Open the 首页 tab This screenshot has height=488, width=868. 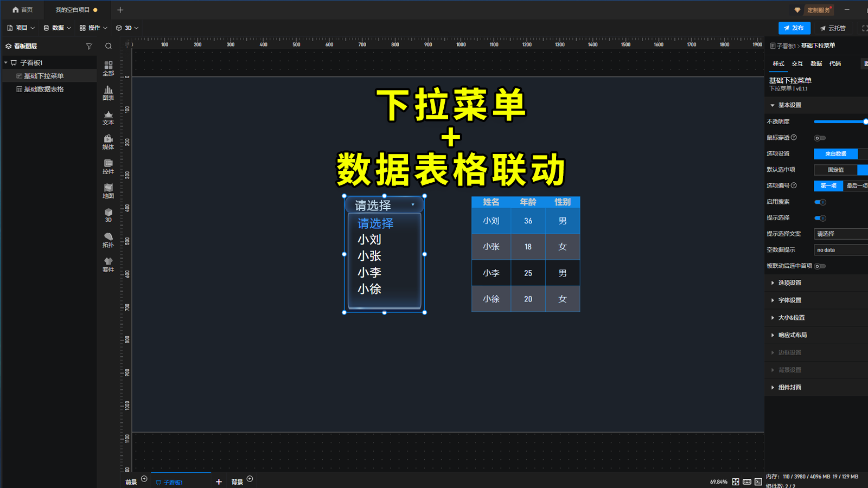pos(23,9)
